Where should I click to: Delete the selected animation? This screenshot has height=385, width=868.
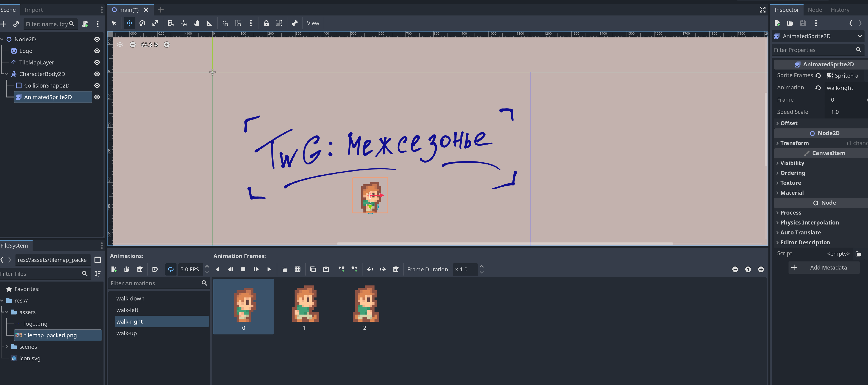coord(140,270)
